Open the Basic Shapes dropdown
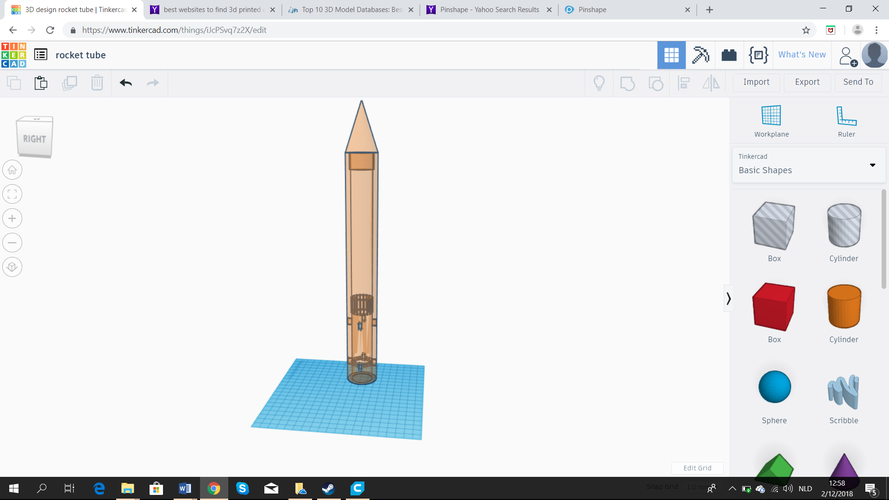The image size is (889, 500). (808, 164)
